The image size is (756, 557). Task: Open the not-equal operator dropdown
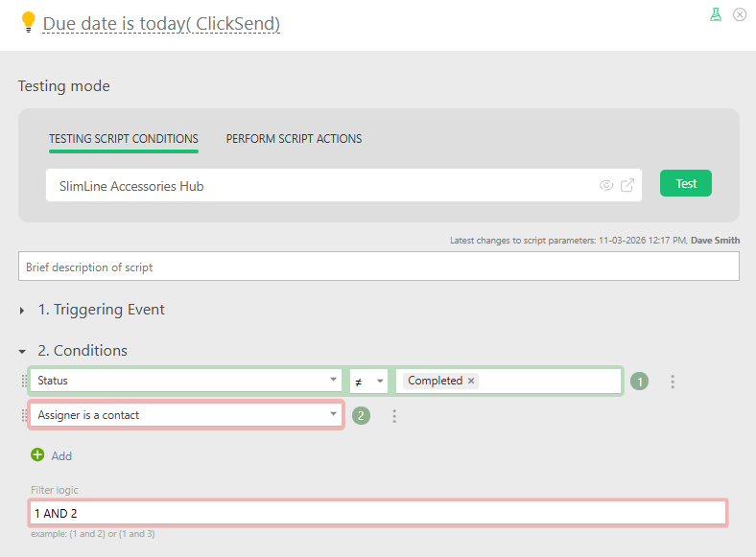(x=380, y=381)
